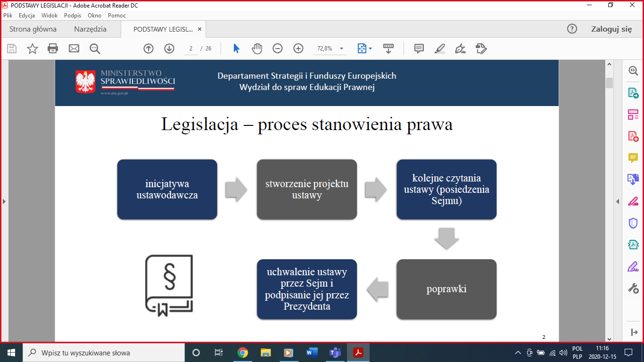This screenshot has width=644, height=362.
Task: Click the volume icon in the system tray
Action: [563, 353]
